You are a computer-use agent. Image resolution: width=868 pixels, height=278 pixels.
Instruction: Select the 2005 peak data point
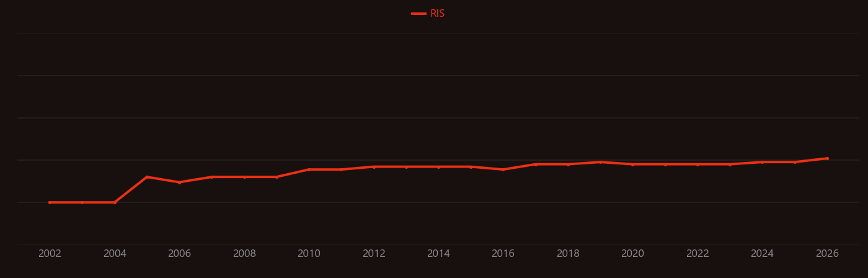point(147,177)
